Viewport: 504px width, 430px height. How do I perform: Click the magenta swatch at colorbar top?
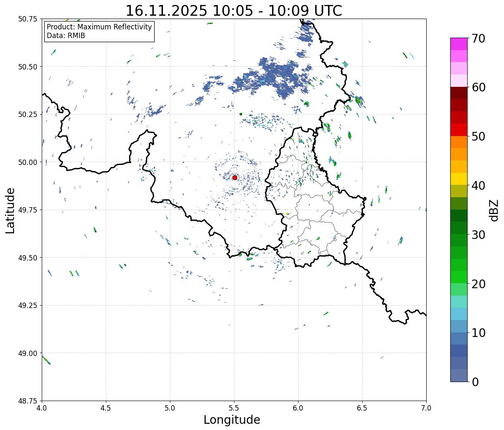(x=459, y=44)
